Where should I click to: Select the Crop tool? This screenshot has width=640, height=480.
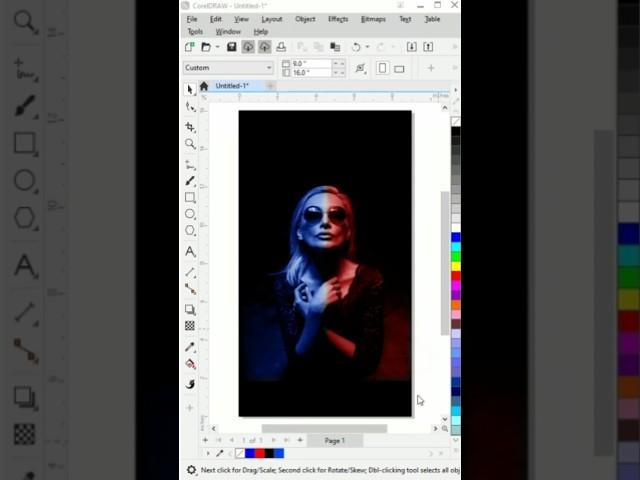click(x=190, y=127)
